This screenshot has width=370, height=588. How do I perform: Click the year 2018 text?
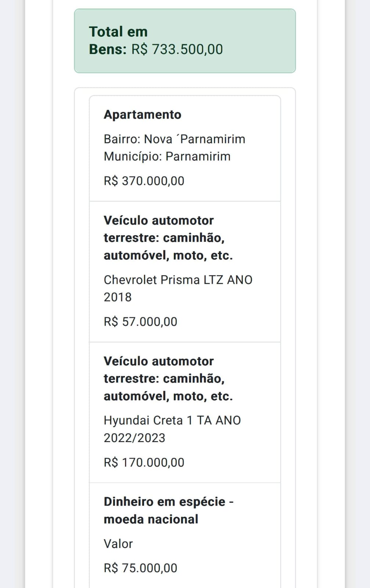118,297
